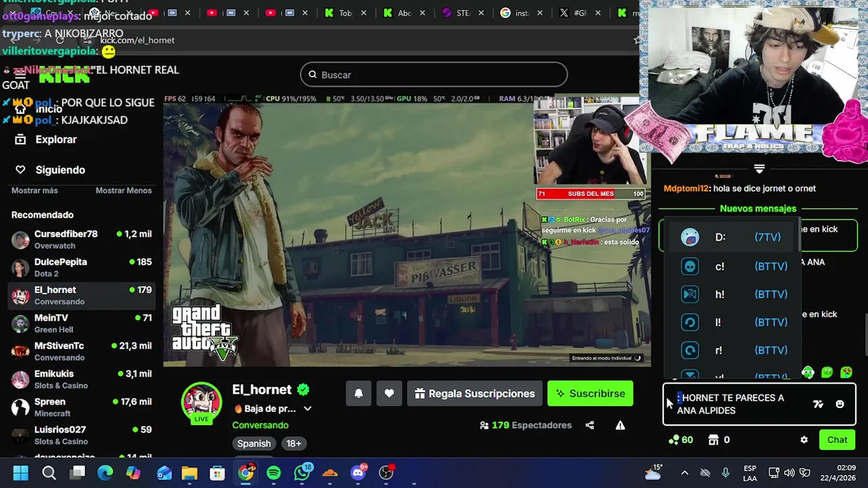Screen dimensions: 868x488
Task: Focus the Buscar search field
Action: [434, 75]
